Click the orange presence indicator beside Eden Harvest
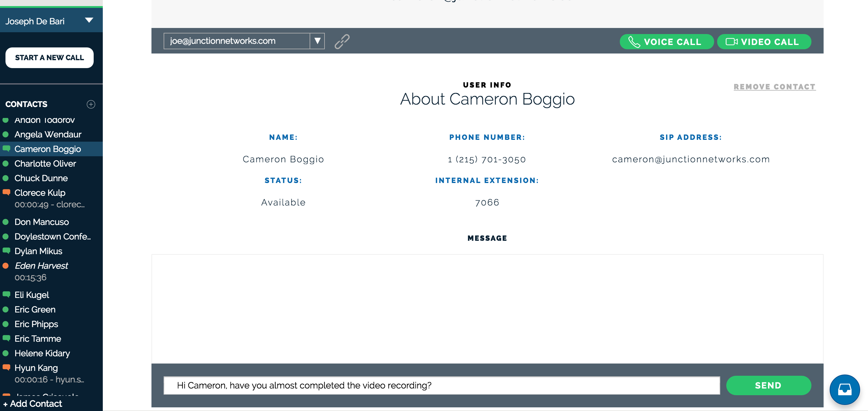The image size is (868, 411). [5, 265]
